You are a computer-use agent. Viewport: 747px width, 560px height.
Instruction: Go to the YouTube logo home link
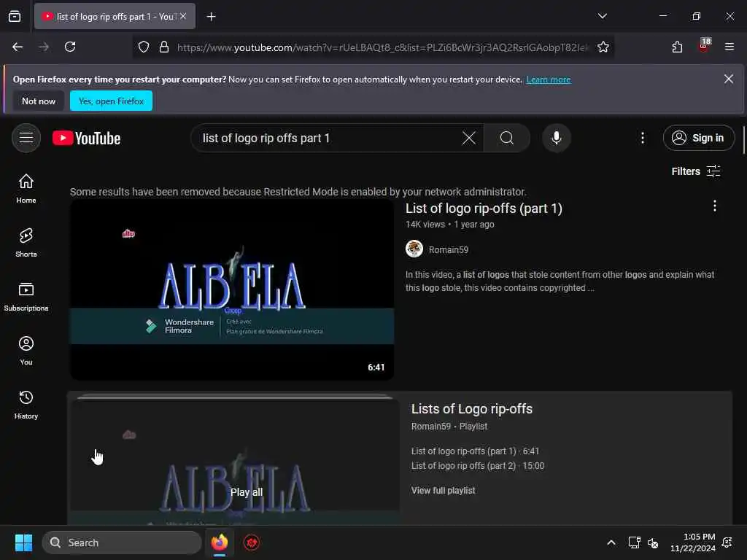(86, 138)
